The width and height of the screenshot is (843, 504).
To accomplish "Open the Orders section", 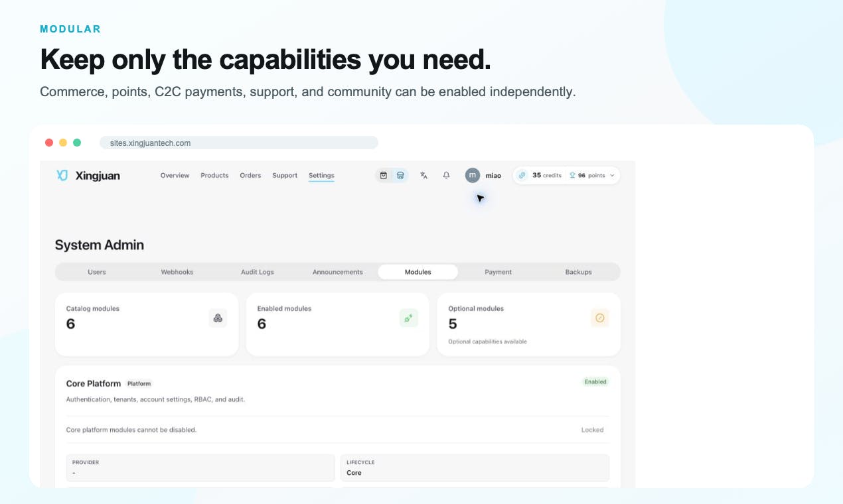I will point(250,175).
